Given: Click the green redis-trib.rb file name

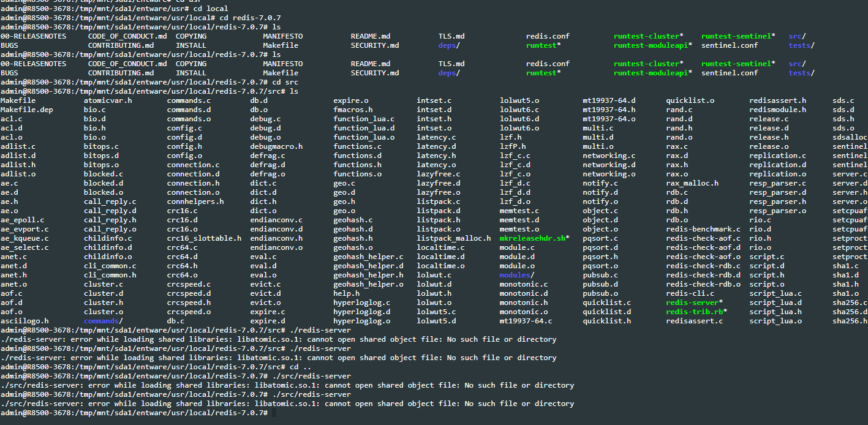Looking at the screenshot, I should coord(692,312).
